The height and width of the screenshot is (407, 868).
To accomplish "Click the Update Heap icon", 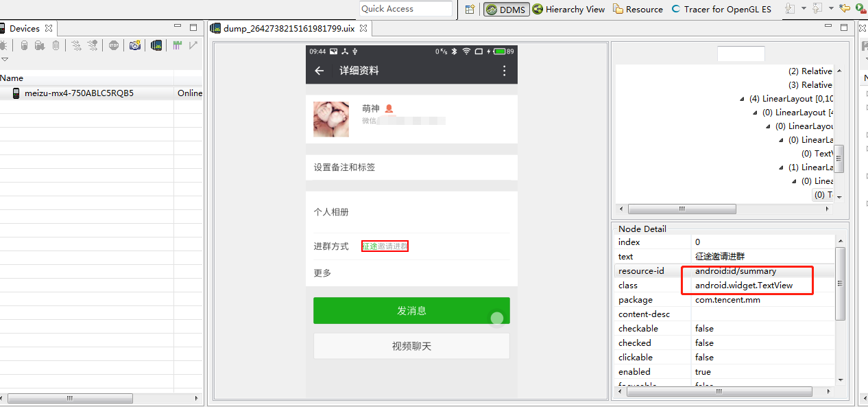I will coord(24,45).
